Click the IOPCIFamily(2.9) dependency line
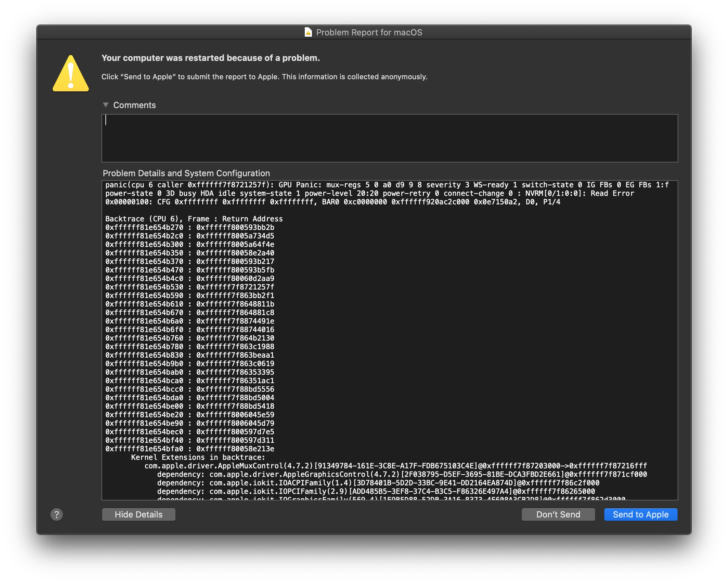The width and height of the screenshot is (728, 583). (x=376, y=492)
